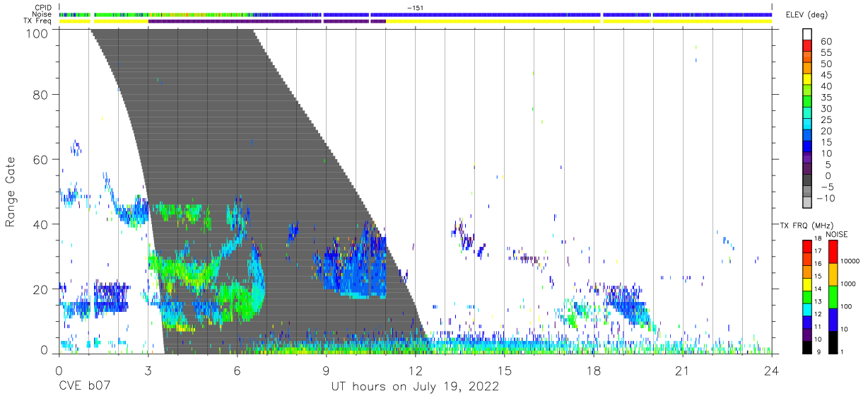Image resolution: width=868 pixels, height=401 pixels.
Task: Click the 1 label on NOISE legend
Action: (843, 353)
